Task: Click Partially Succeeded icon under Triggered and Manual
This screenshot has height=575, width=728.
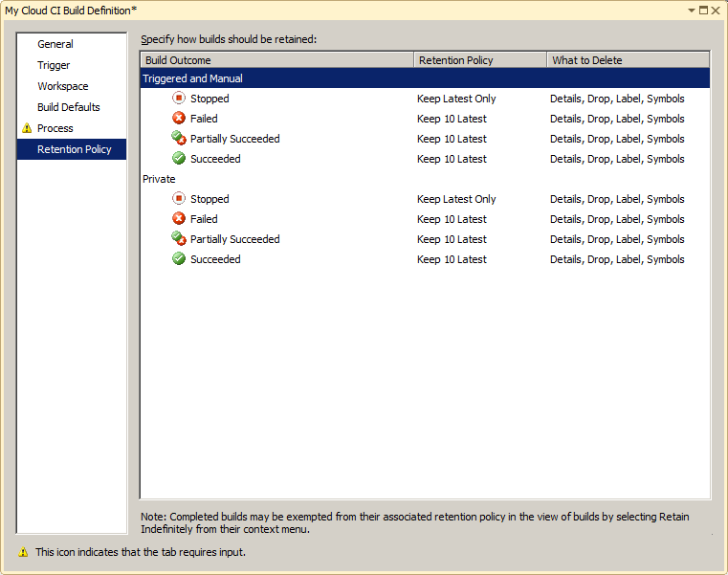Action: (x=179, y=139)
